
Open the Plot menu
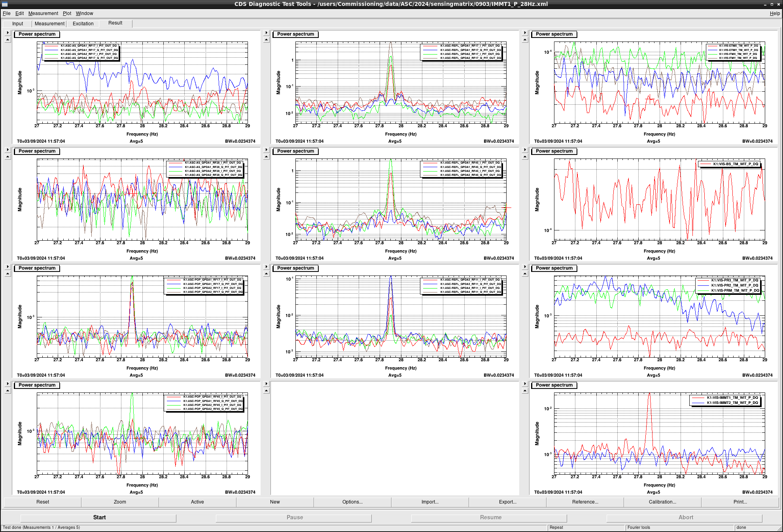(67, 13)
